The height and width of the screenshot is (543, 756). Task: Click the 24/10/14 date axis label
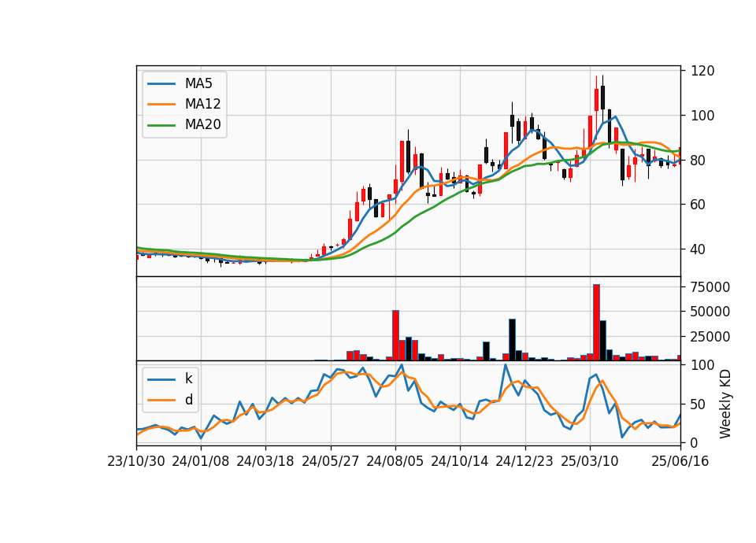click(459, 462)
